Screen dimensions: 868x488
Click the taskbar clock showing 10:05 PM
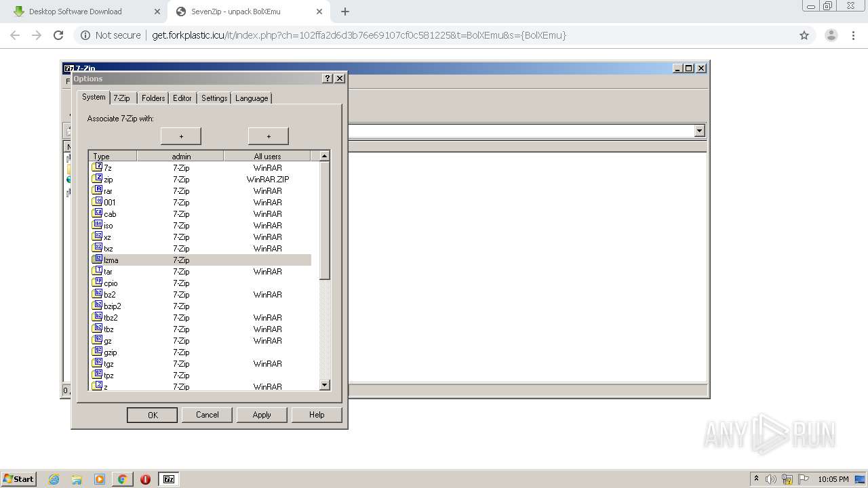(x=833, y=479)
